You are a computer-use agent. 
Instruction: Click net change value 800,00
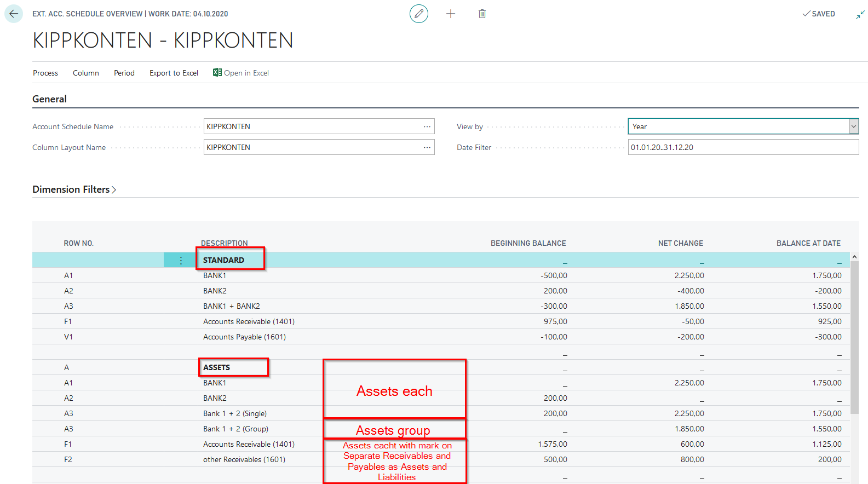pyautogui.click(x=692, y=459)
